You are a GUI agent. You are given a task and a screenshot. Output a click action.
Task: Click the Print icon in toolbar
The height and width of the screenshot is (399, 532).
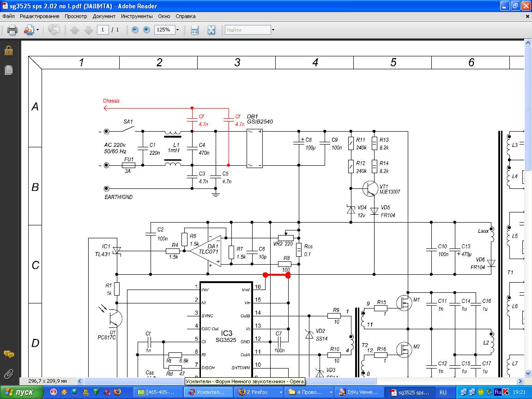[x=12, y=30]
